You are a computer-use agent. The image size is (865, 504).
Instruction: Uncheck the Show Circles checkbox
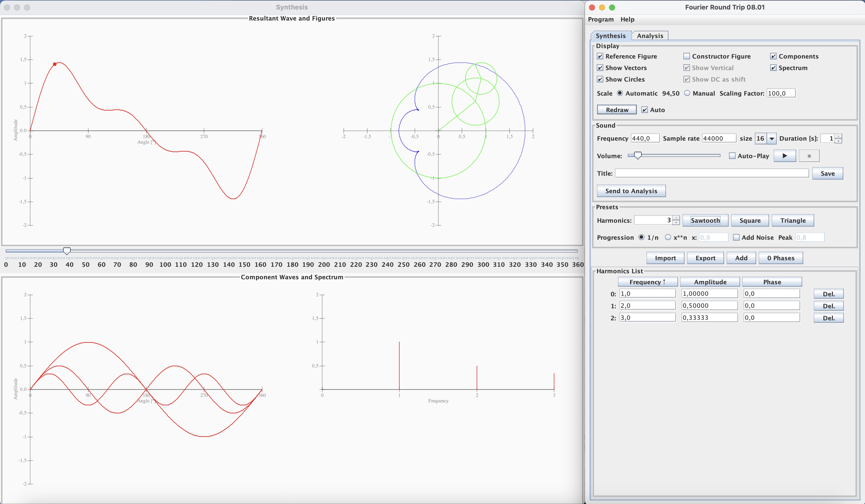pyautogui.click(x=600, y=79)
